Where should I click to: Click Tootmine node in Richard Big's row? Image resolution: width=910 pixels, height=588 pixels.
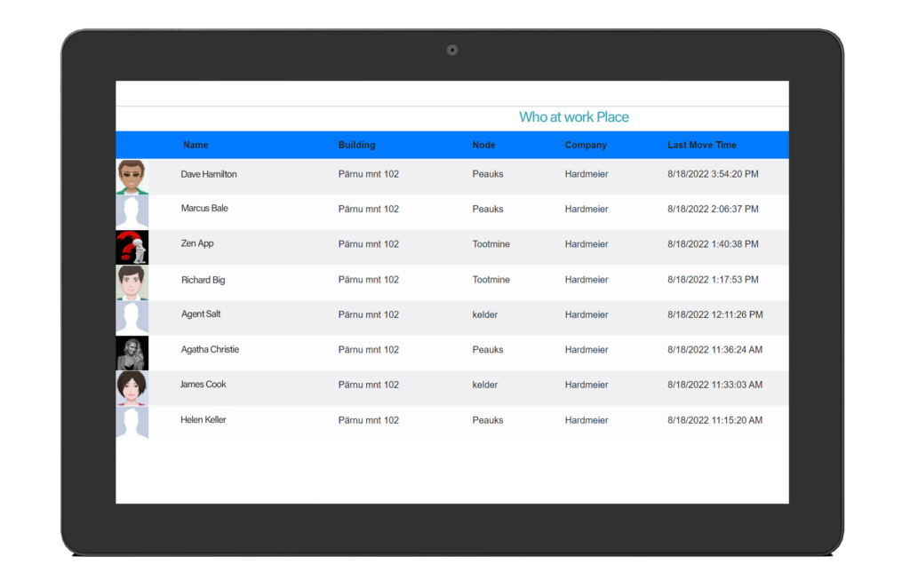click(491, 280)
